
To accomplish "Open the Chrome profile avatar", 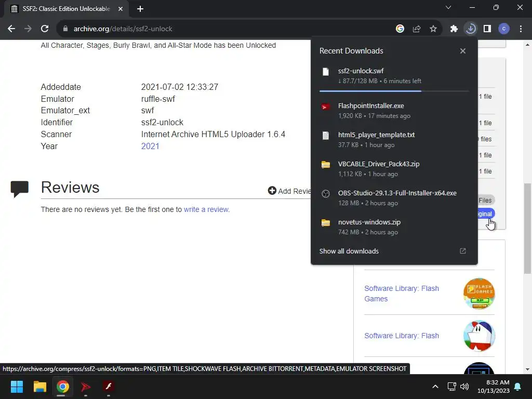I will (504, 29).
